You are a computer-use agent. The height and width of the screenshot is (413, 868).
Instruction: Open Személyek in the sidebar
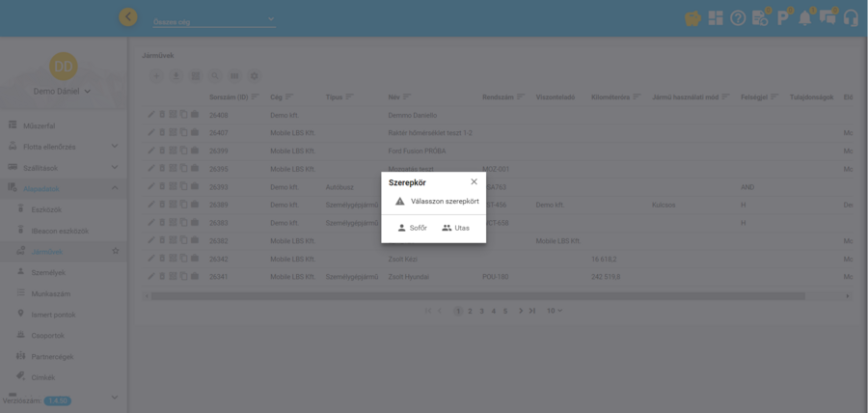click(48, 272)
